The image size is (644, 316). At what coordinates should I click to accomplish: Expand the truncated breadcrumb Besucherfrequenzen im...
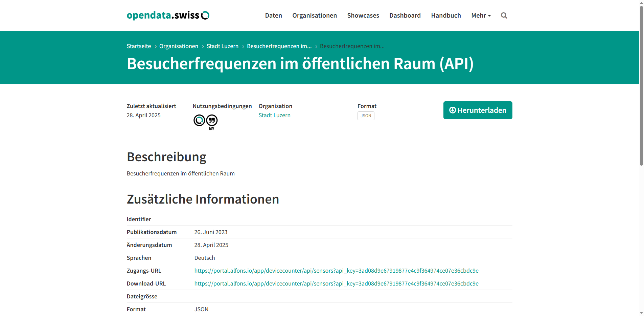279,46
